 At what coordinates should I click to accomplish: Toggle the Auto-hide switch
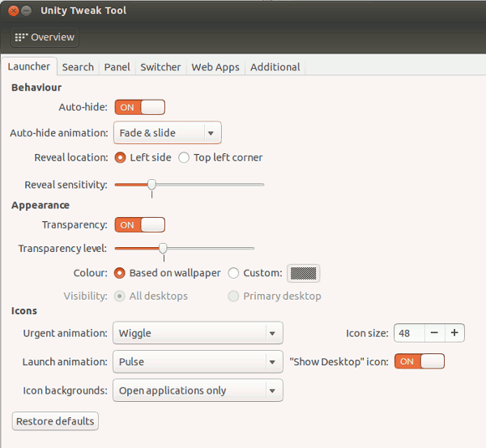[140, 107]
